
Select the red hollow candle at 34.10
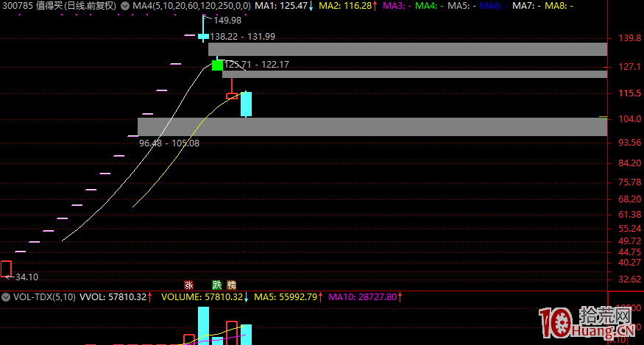6,268
